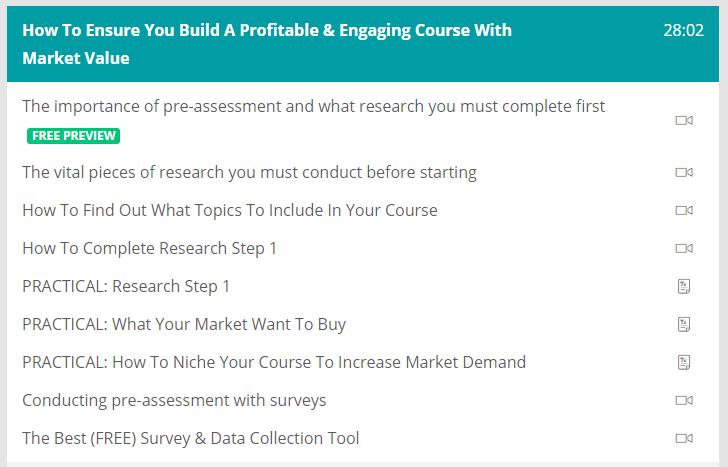Image resolution: width=728 pixels, height=467 pixels.
Task: Collapse the Profitable & Engaging Course section header
Action: tap(267, 44)
